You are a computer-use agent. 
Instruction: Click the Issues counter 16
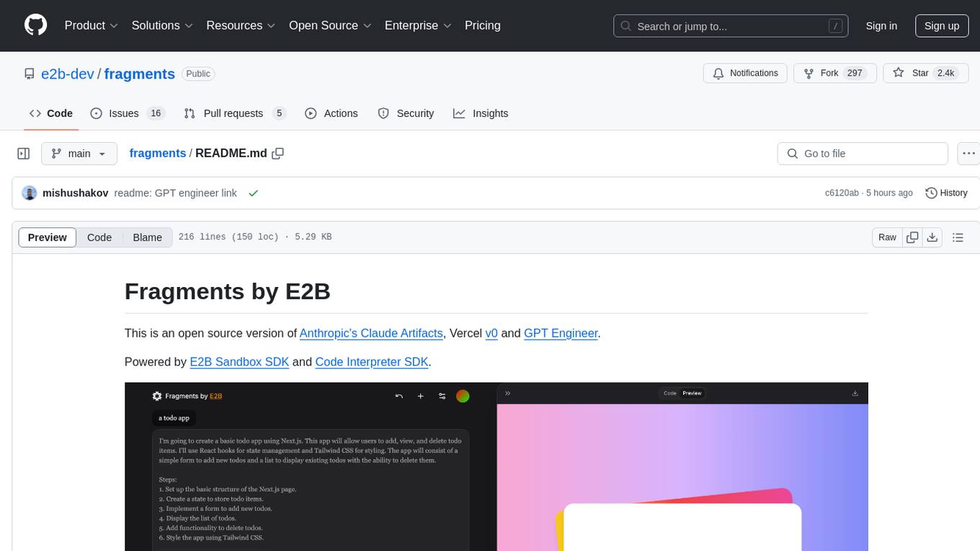[156, 113]
